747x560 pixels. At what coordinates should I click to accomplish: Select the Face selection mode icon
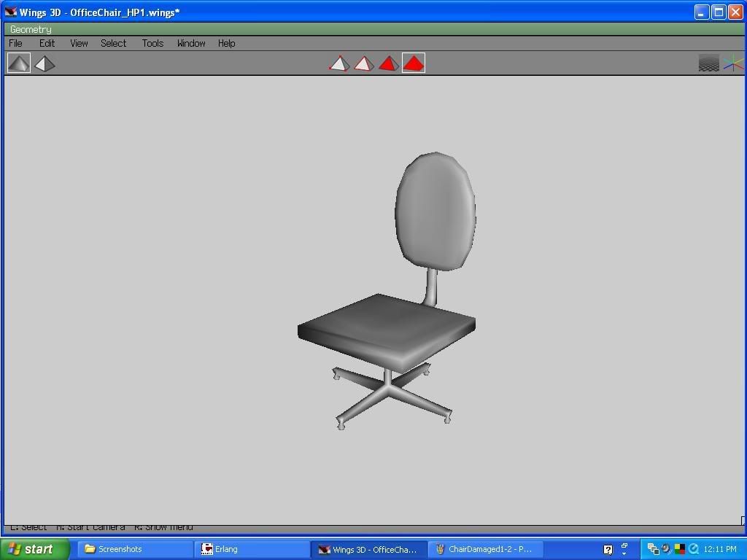(x=389, y=63)
